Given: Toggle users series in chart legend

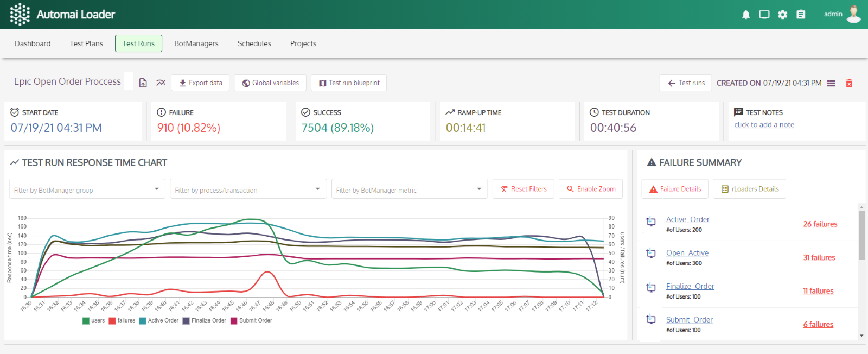Looking at the screenshot, I should point(93,321).
